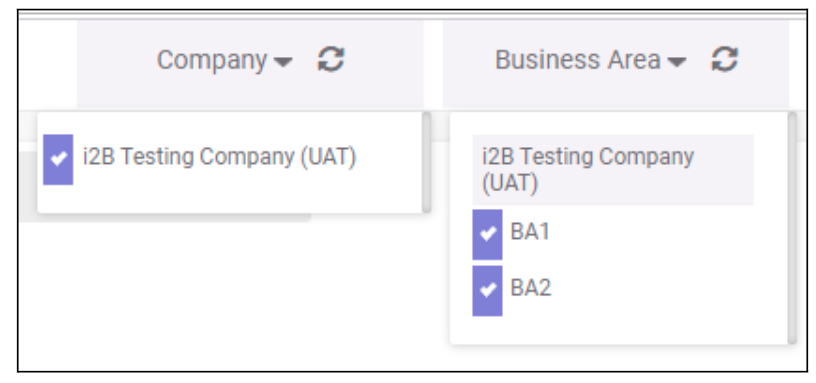
Task: Open the Company filter header label
Action: [x=212, y=60]
